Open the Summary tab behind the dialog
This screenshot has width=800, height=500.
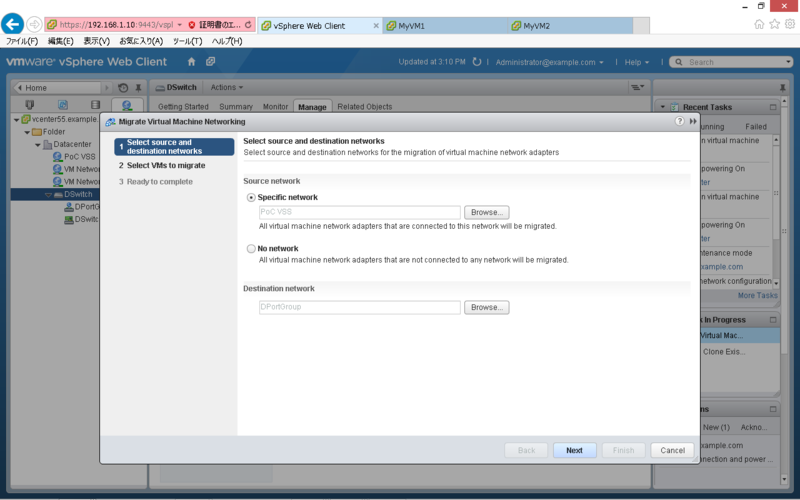[x=236, y=107]
